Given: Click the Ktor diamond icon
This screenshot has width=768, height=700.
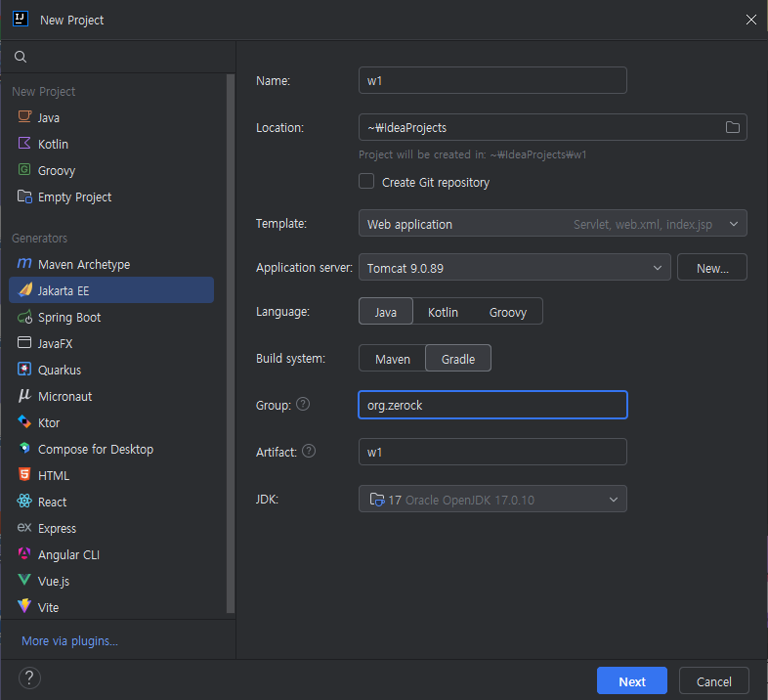Looking at the screenshot, I should coord(24,422).
